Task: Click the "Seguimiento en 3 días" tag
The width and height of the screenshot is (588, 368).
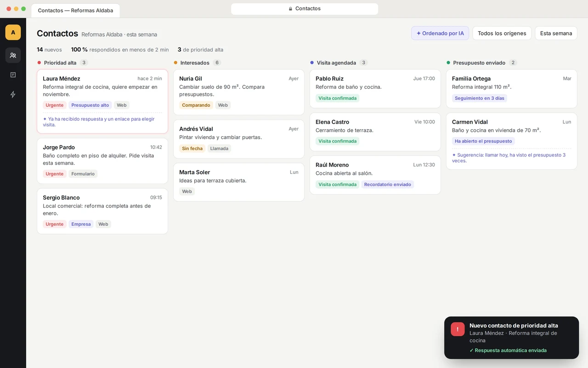Action: pyautogui.click(x=480, y=98)
